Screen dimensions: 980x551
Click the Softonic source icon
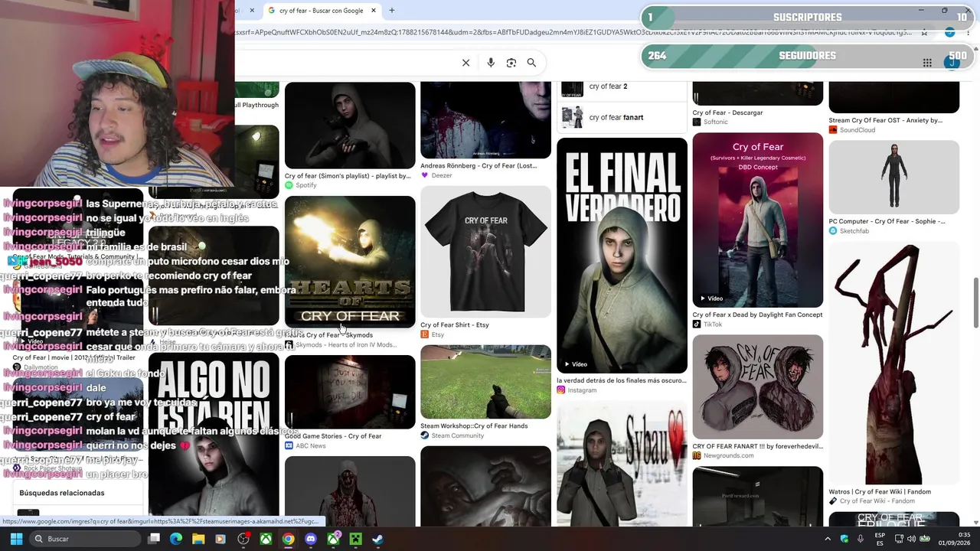coord(697,122)
